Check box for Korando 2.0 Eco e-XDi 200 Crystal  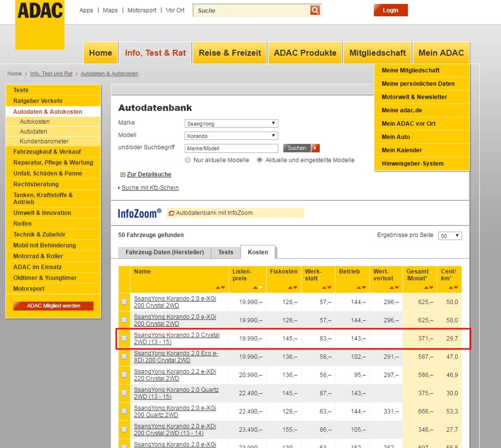coord(124,356)
